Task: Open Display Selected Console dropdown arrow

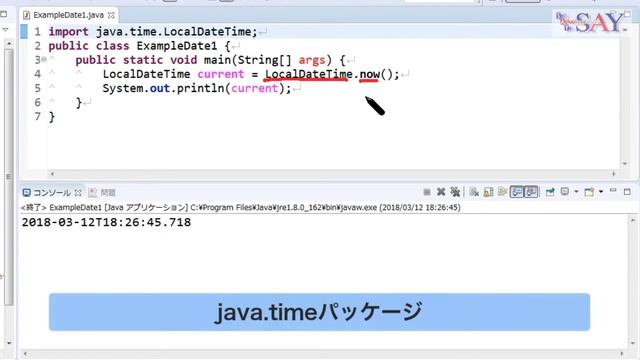Action: 576,191
